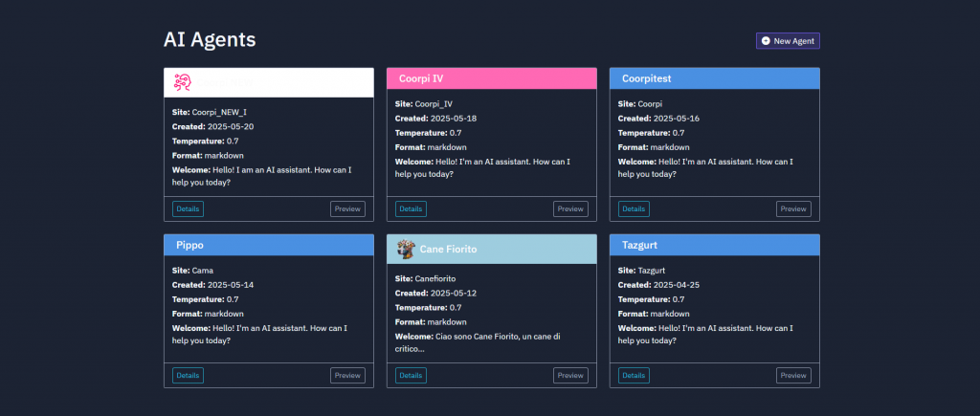Click the Pippo card title
Image resolution: width=980 pixels, height=416 pixels.
190,245
